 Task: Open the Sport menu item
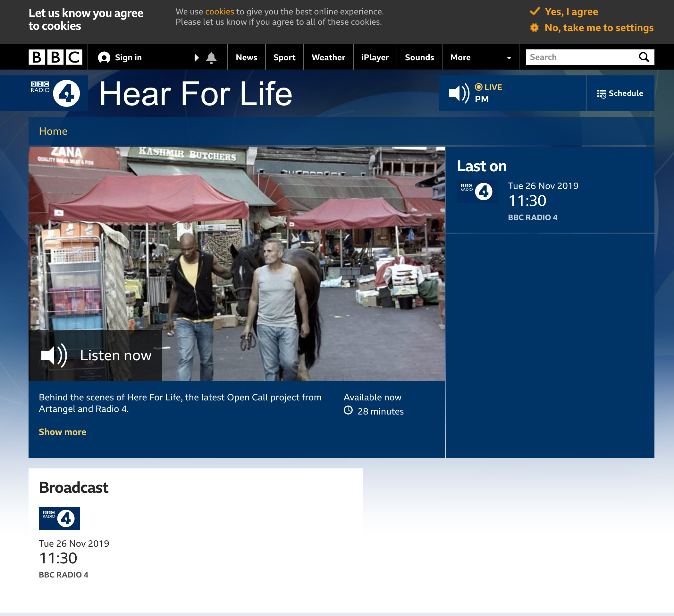point(284,57)
